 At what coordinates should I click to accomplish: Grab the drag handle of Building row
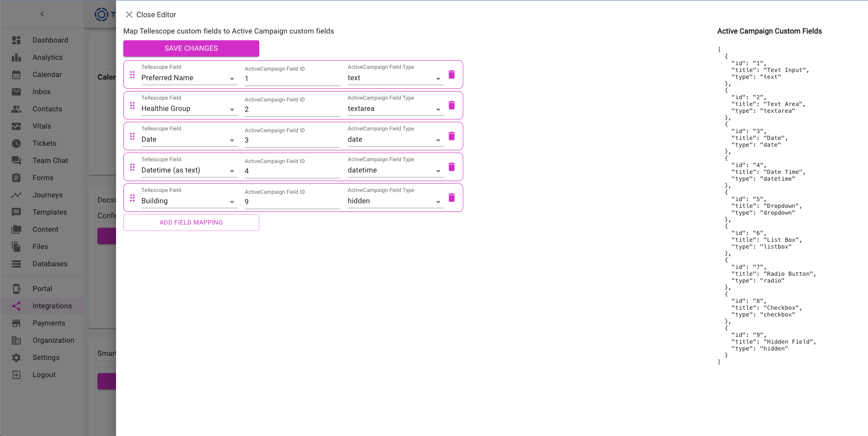click(x=132, y=198)
